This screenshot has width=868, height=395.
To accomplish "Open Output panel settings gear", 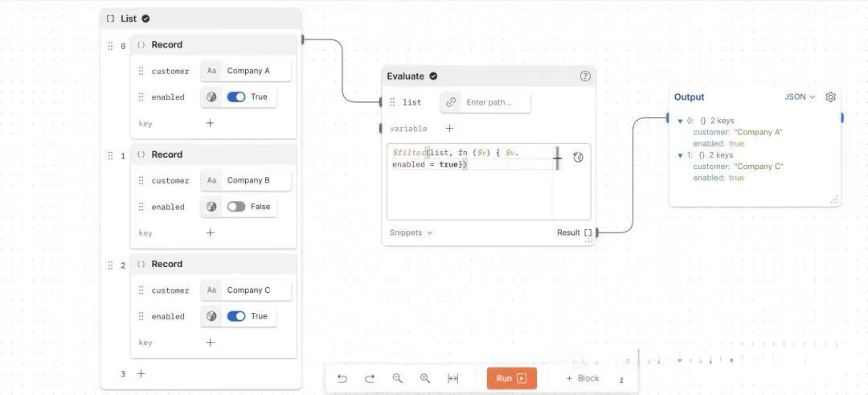I will pyautogui.click(x=830, y=97).
